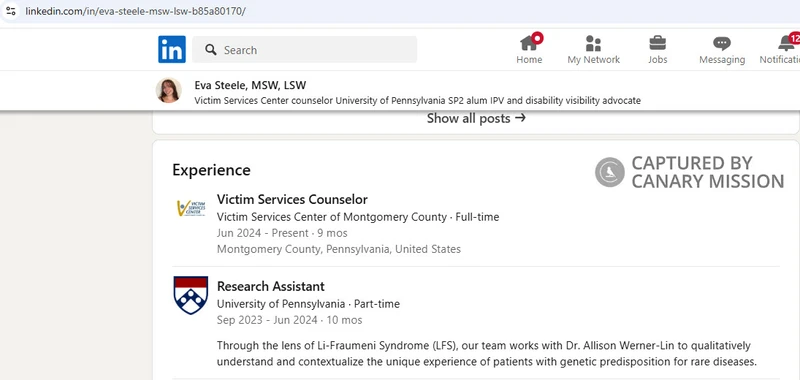Open the Messaging chat icon
This screenshot has height=380, width=800.
721,43
